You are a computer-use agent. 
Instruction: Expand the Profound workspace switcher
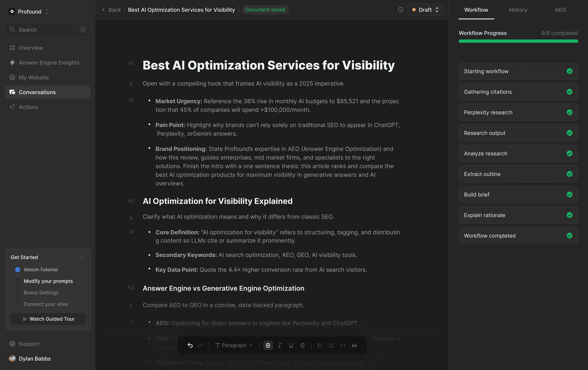click(x=46, y=11)
